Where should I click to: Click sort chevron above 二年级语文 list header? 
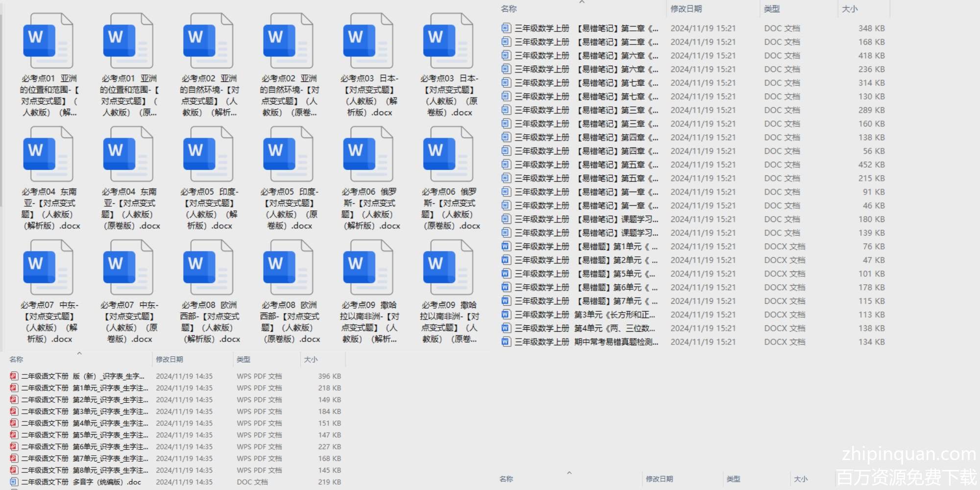coord(79,353)
